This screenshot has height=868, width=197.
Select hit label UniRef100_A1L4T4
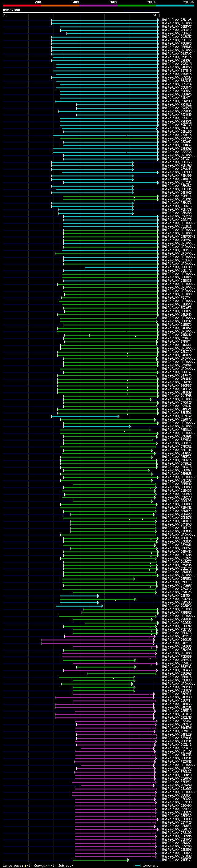pos(176,98)
